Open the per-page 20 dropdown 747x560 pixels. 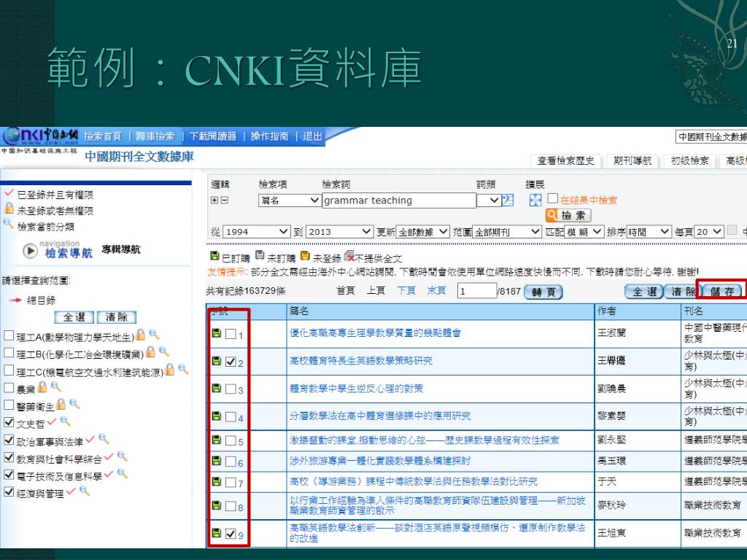pyautogui.click(x=709, y=232)
